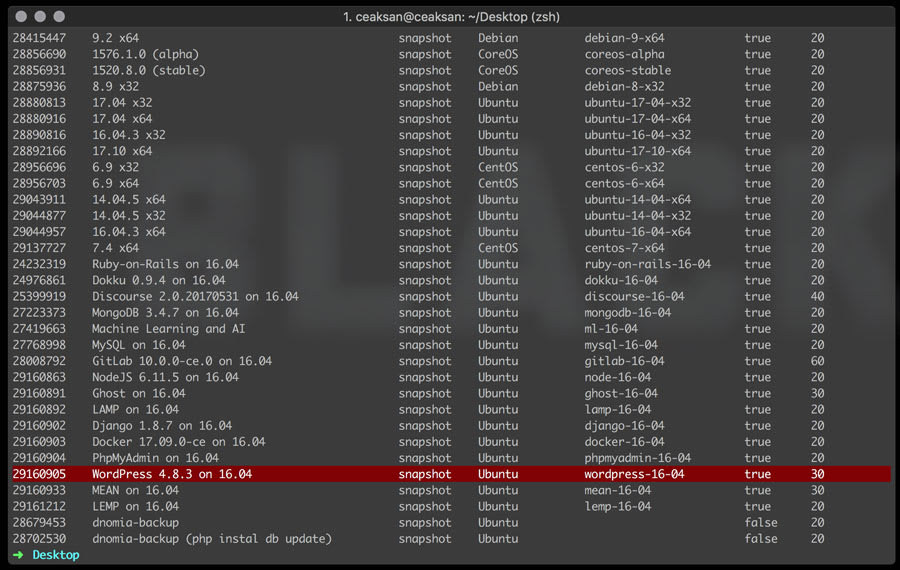Viewport: 900px width, 570px height.
Task: Click the window title ceaksan@ceaksan: ~/Desktop (zsh)
Action: (451, 17)
